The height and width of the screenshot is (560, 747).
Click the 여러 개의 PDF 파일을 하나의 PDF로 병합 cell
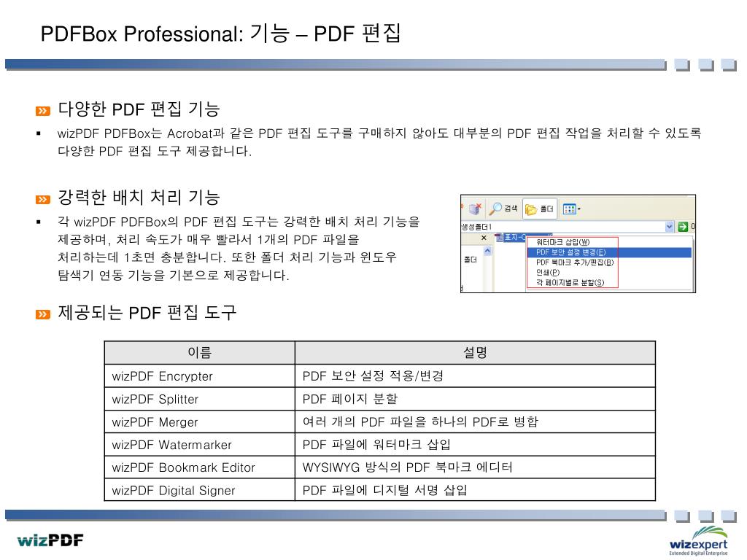(x=475, y=422)
